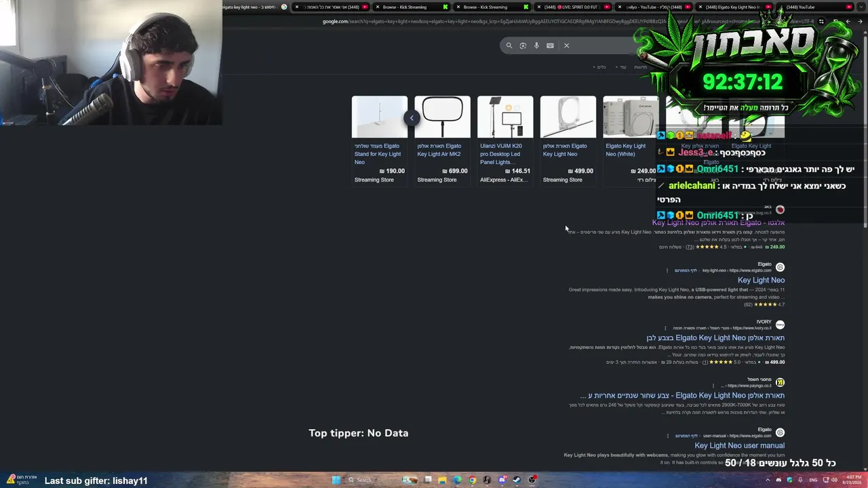
Task: Switch to the 'LIVE: SPIRIT 0:0 FUT' tab
Action: tap(574, 7)
